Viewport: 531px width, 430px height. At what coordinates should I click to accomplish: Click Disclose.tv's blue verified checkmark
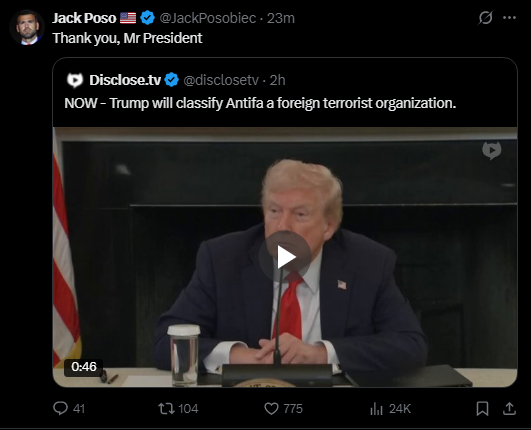(172, 80)
